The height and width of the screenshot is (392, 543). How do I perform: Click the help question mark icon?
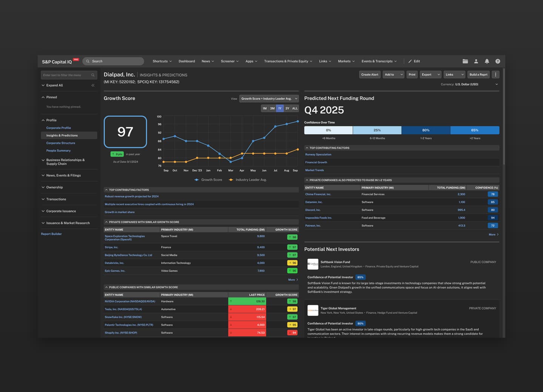coord(498,61)
